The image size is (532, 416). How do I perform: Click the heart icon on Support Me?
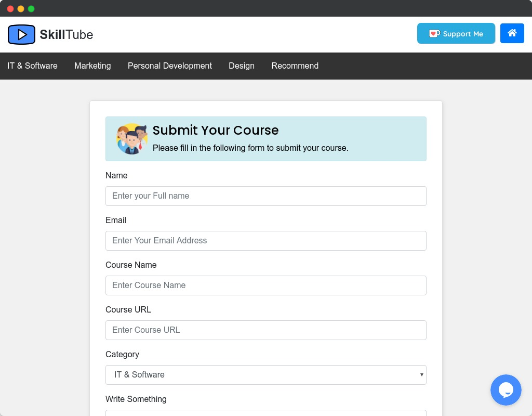[x=434, y=33]
